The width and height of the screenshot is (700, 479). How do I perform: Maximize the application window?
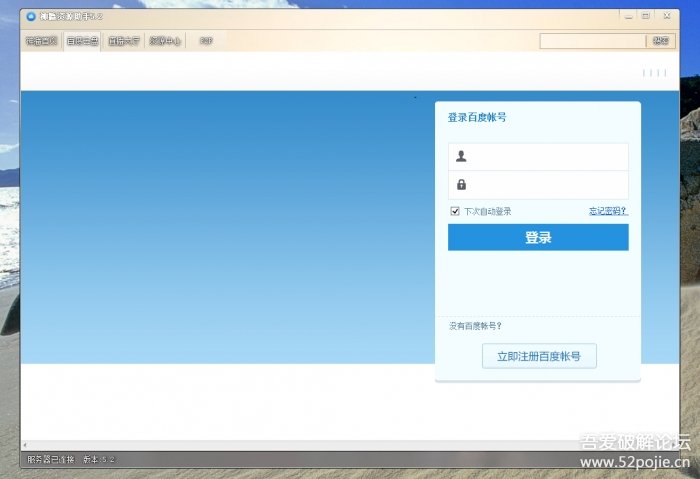[x=646, y=16]
